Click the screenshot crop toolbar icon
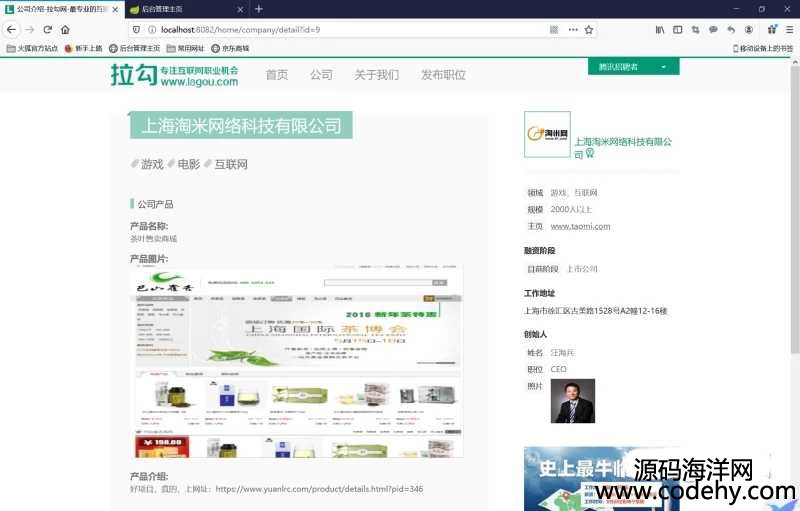Image resolution: width=800 pixels, height=511 pixels. (x=695, y=30)
